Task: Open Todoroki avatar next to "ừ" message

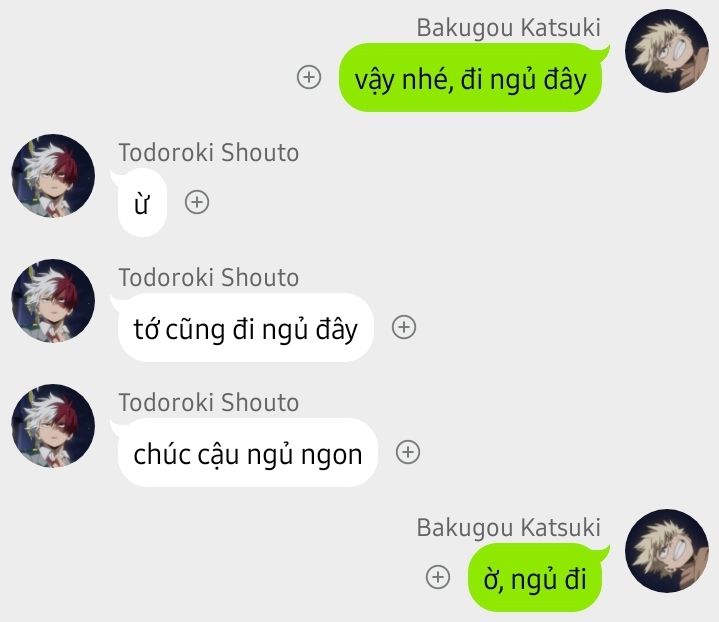Action: (x=53, y=176)
